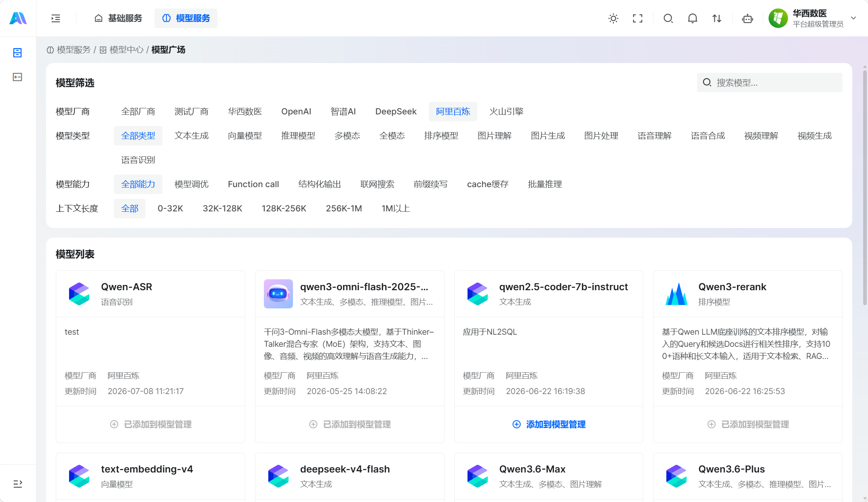This screenshot has width=868, height=502.
Task: Select capability cache缓存
Action: coord(488,184)
